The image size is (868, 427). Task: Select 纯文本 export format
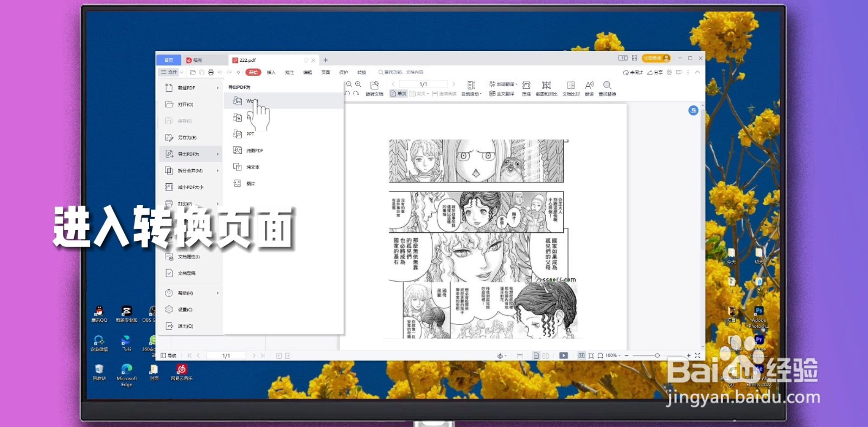(284, 167)
